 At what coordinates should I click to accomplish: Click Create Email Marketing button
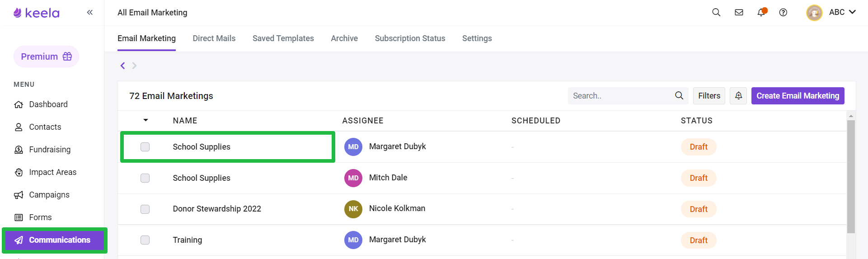pyautogui.click(x=798, y=96)
